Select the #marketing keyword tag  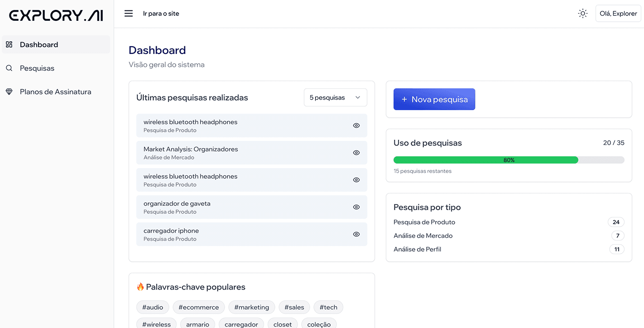[x=251, y=307]
